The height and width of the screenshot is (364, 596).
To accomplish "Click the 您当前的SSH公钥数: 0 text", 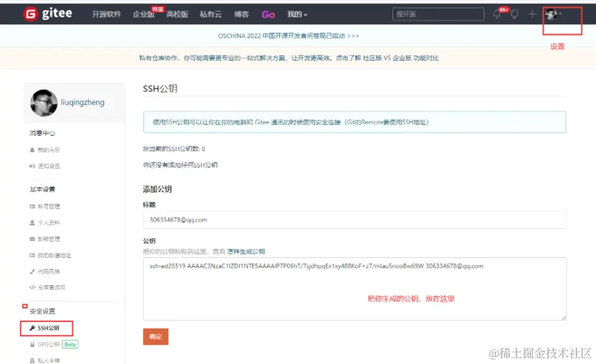I will 174,149.
